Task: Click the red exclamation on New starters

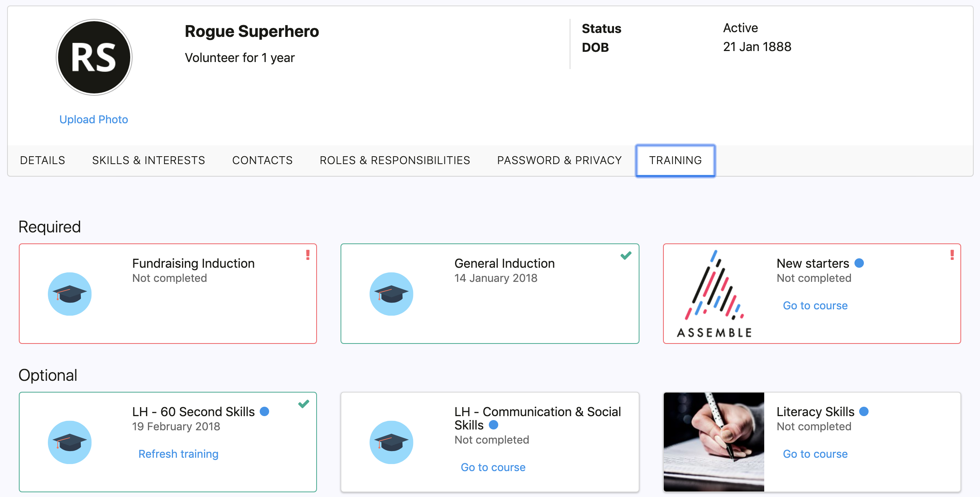Action: pyautogui.click(x=952, y=255)
